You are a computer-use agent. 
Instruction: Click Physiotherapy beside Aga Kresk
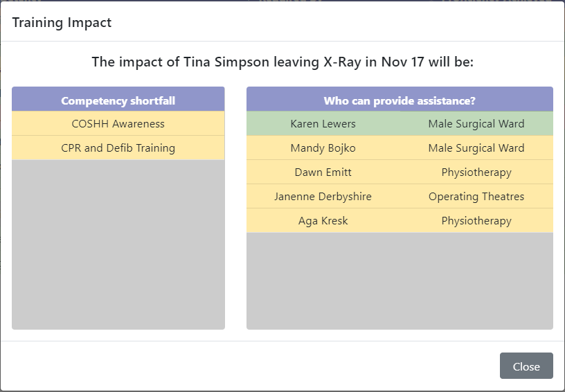[476, 220]
